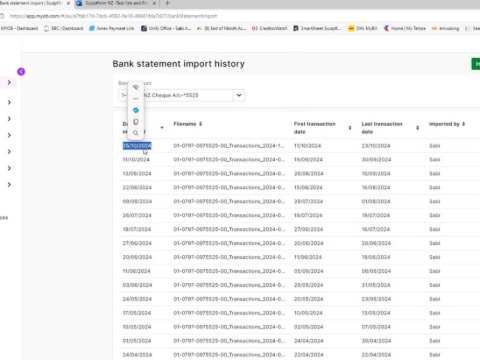Click Last transaction date 23/10/2024 cell
The image size is (480, 360).
[x=376, y=146]
